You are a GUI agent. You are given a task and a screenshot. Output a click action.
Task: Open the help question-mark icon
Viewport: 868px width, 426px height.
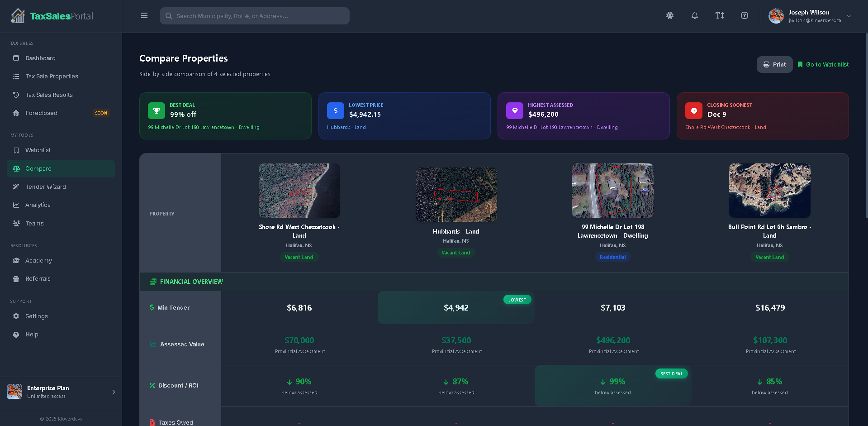(x=745, y=15)
